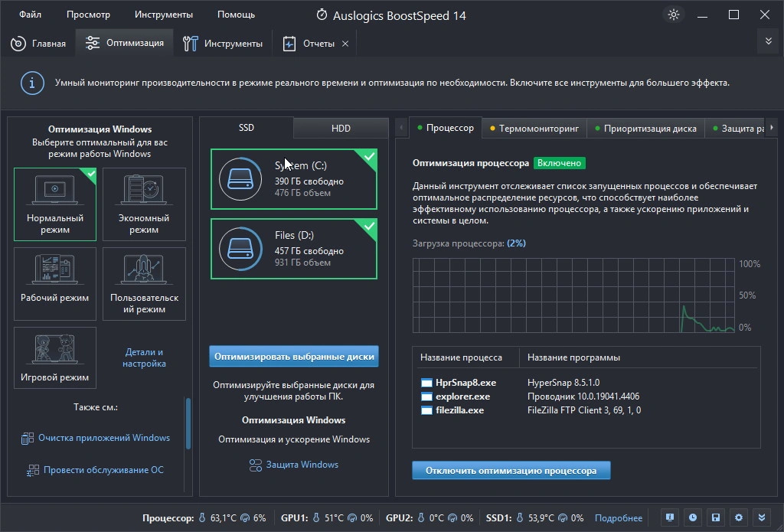The image size is (784, 532).
Task: Select Рабочий режим mode
Action: 55,284
